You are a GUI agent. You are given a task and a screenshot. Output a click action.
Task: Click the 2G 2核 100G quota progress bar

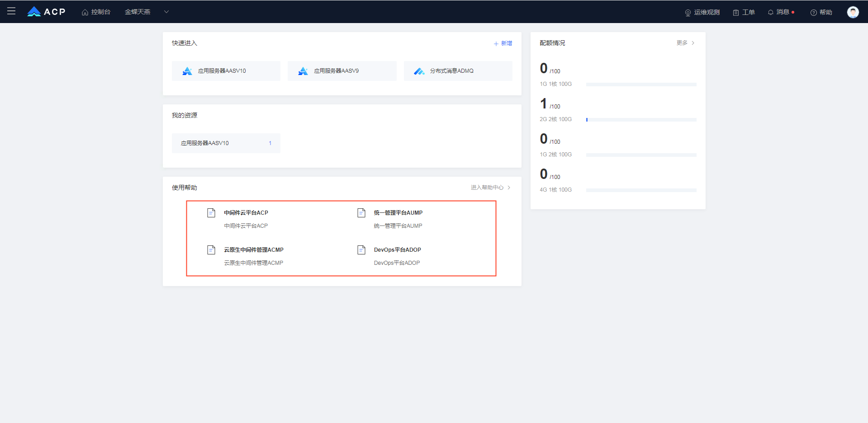641,120
